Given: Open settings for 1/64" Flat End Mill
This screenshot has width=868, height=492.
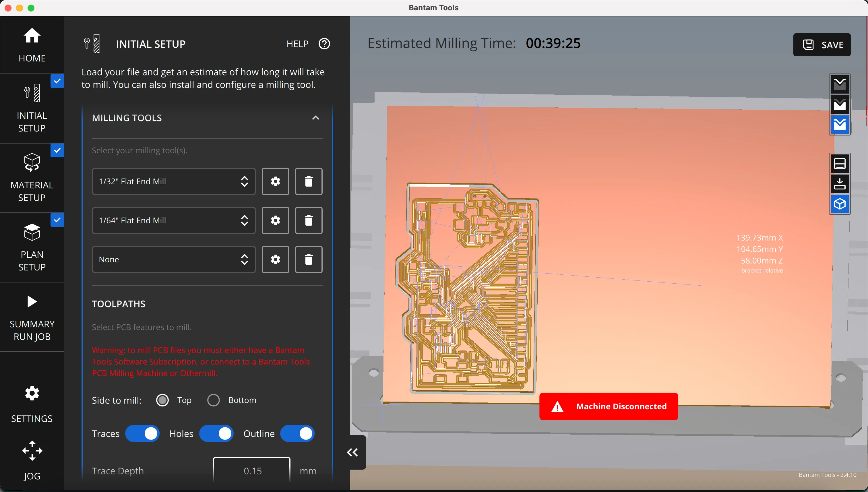Looking at the screenshot, I should tap(275, 220).
